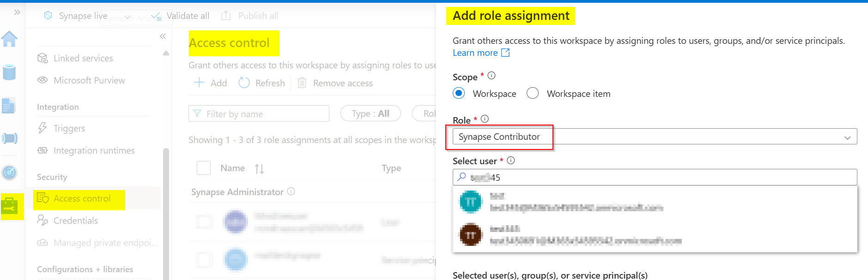The image size is (868, 280).
Task: Open the Type : All filter
Action: [370, 113]
